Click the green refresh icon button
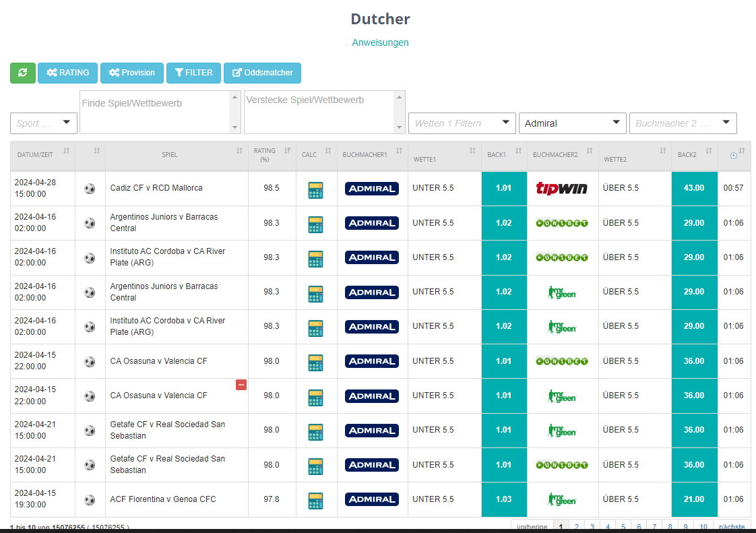756x533 pixels. (23, 73)
